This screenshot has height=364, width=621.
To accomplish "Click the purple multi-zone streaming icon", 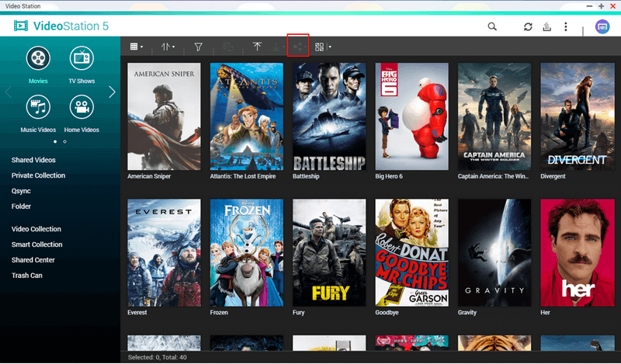I will tap(602, 26).
